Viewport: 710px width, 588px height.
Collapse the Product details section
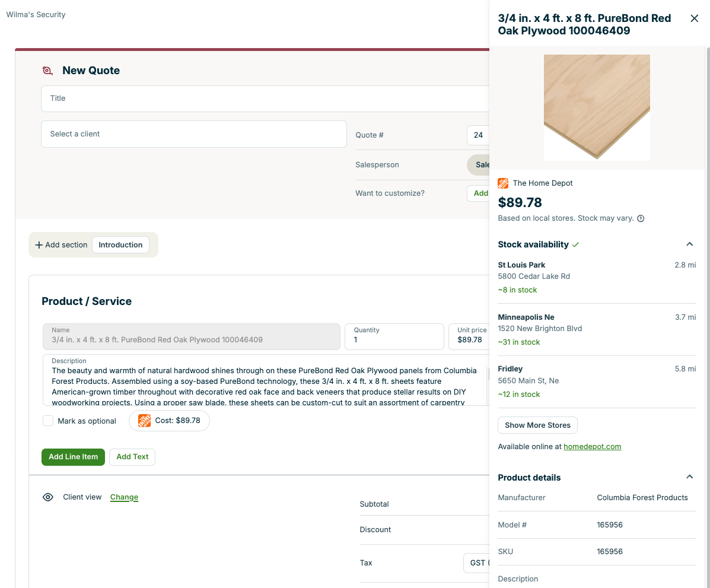coord(689,477)
